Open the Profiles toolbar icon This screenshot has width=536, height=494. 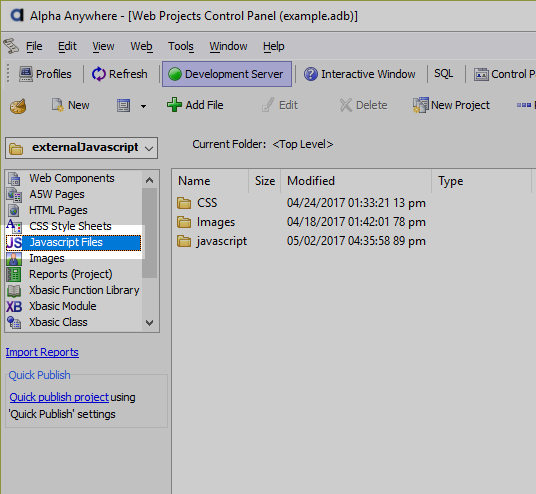(x=26, y=74)
